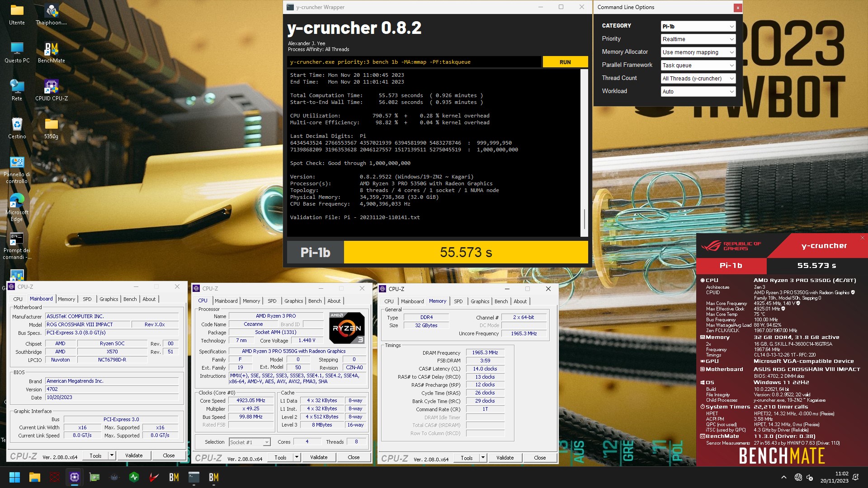This screenshot has height=488, width=868.
Task: Open the Selection Socket #1 dropdown
Action: pos(250,442)
